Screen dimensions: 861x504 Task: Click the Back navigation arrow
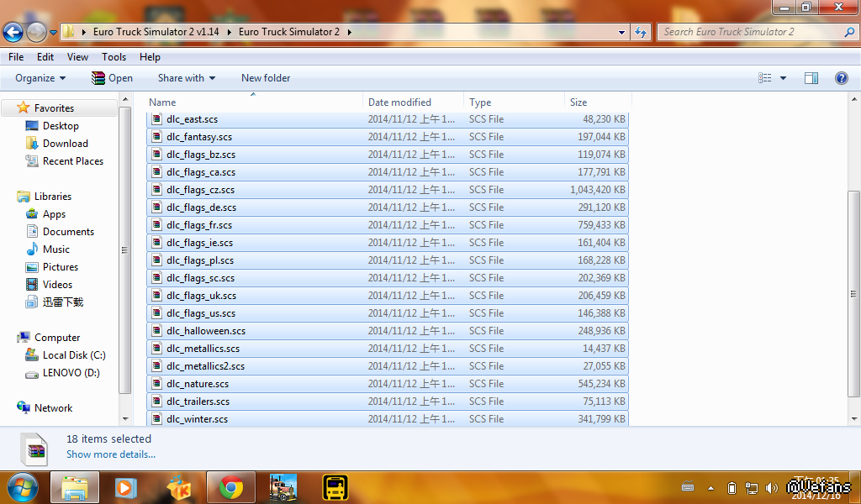point(13,33)
